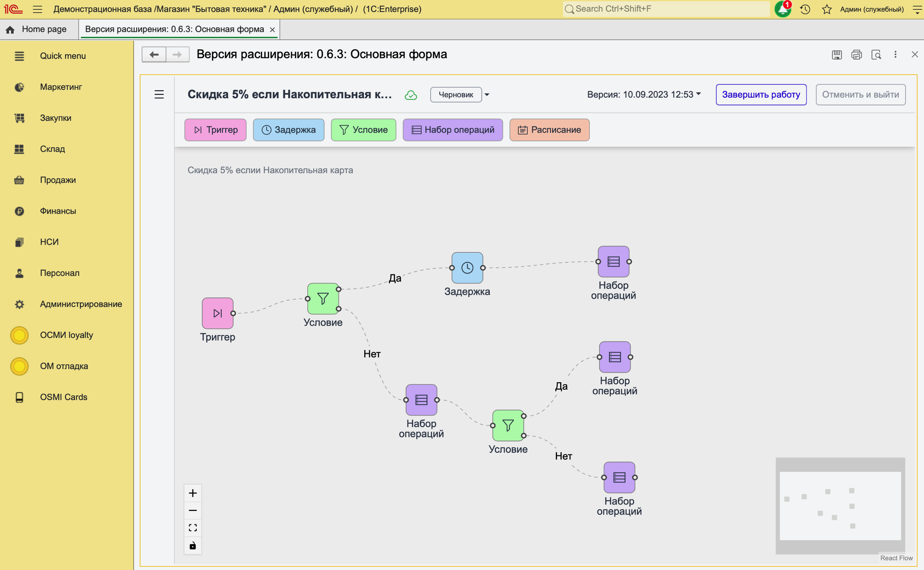
Task: Click the Отменить и выйти button
Action: click(860, 94)
